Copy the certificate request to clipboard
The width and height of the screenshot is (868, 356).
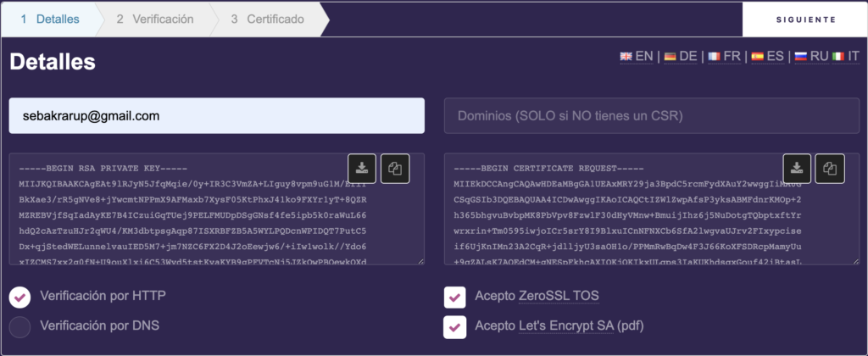coord(830,169)
